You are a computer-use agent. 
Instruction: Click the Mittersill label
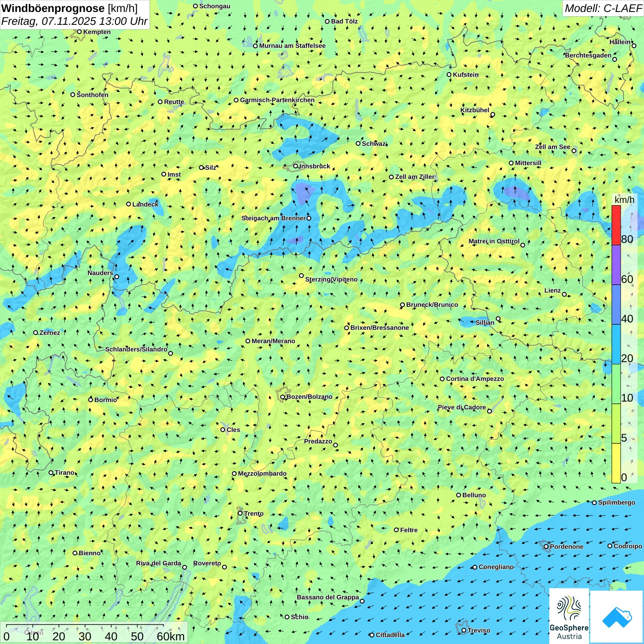528,163
